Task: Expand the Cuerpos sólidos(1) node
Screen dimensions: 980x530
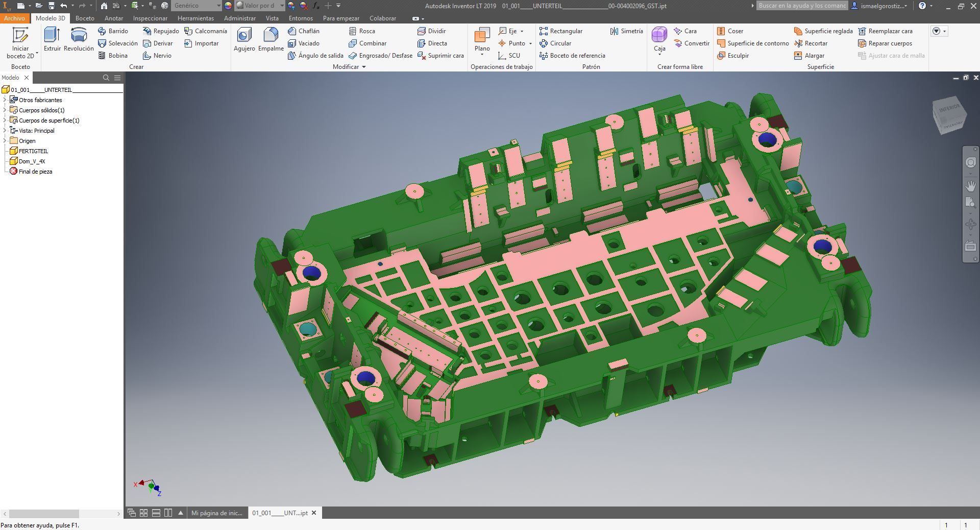Action: (x=5, y=110)
